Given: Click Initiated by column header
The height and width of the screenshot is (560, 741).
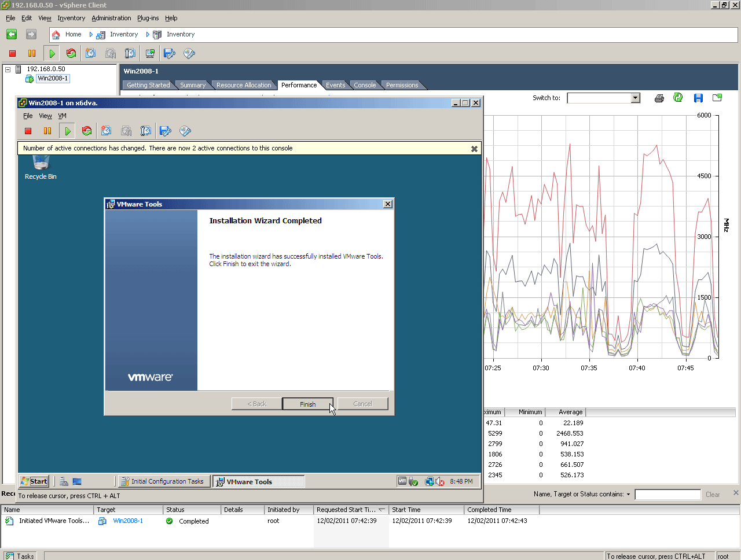Looking at the screenshot, I should 289,510.
